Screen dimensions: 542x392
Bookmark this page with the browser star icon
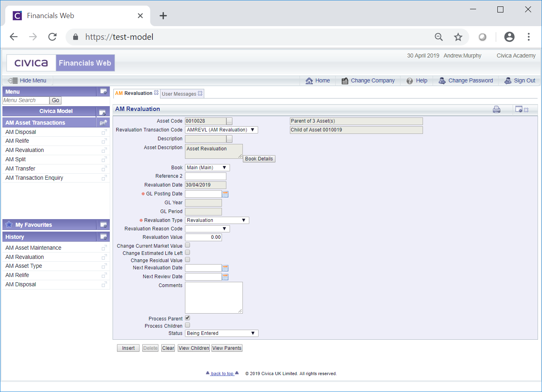[x=458, y=37]
